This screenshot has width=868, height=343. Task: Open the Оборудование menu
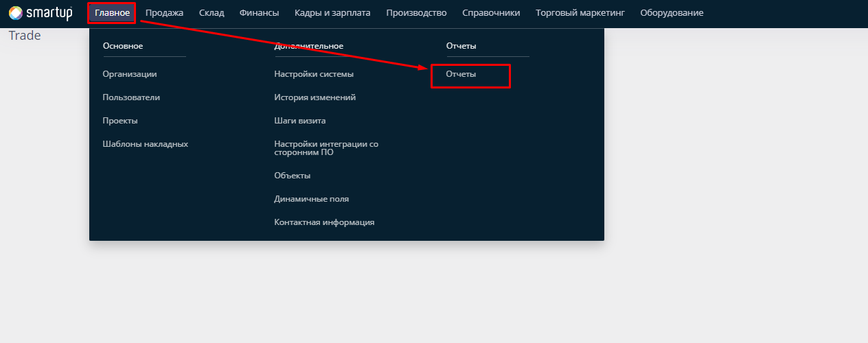coord(672,12)
